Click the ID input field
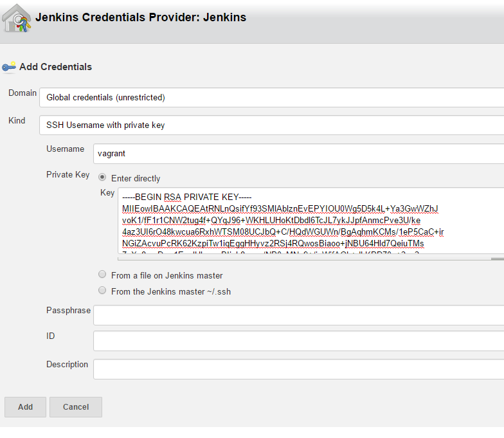 [298, 341]
